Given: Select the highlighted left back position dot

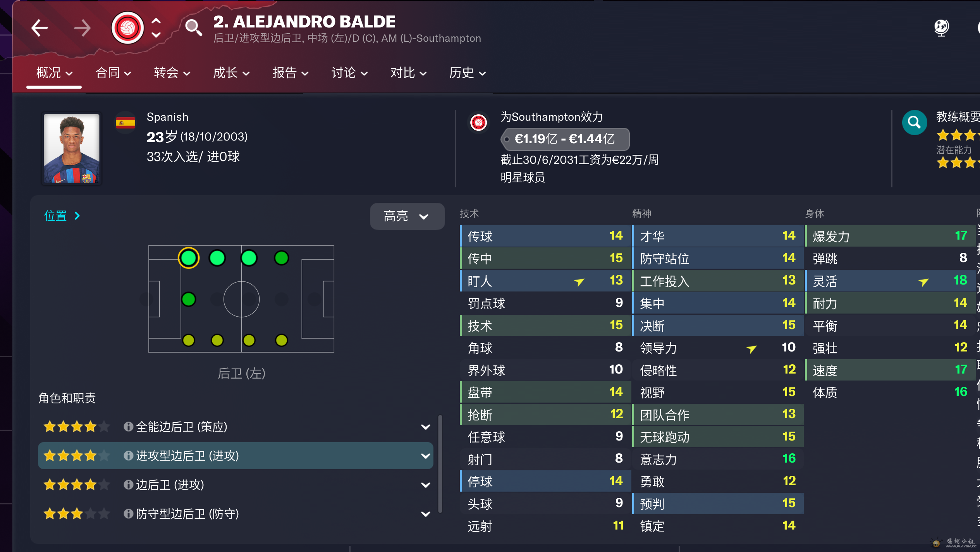Looking at the screenshot, I should tap(189, 258).
